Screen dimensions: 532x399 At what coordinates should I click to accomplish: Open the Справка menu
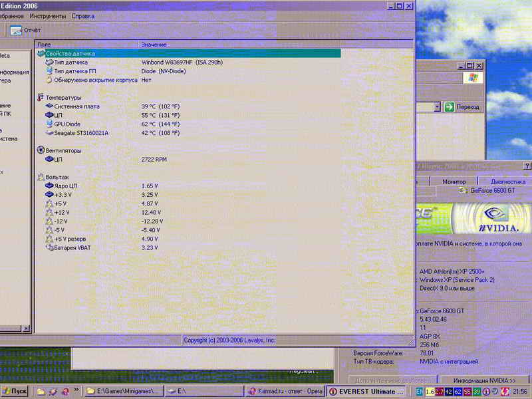[82, 15]
